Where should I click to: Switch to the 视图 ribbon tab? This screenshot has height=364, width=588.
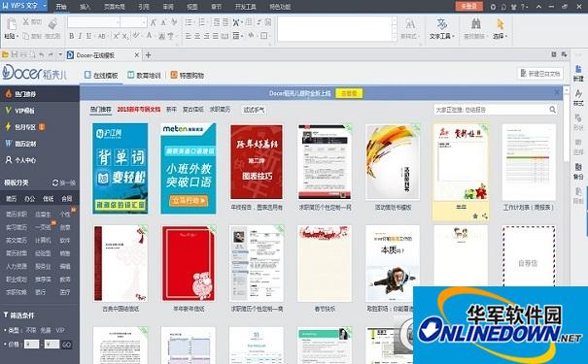pos(192,7)
